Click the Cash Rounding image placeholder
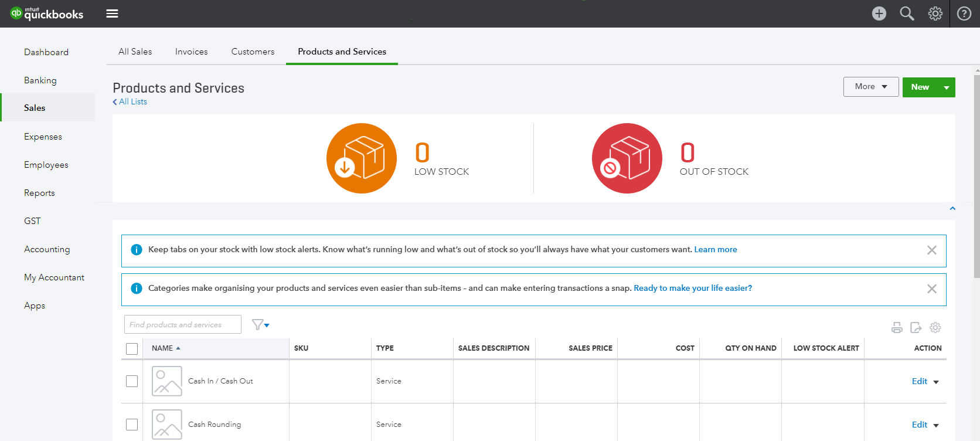The height and width of the screenshot is (441, 980). 167,424
